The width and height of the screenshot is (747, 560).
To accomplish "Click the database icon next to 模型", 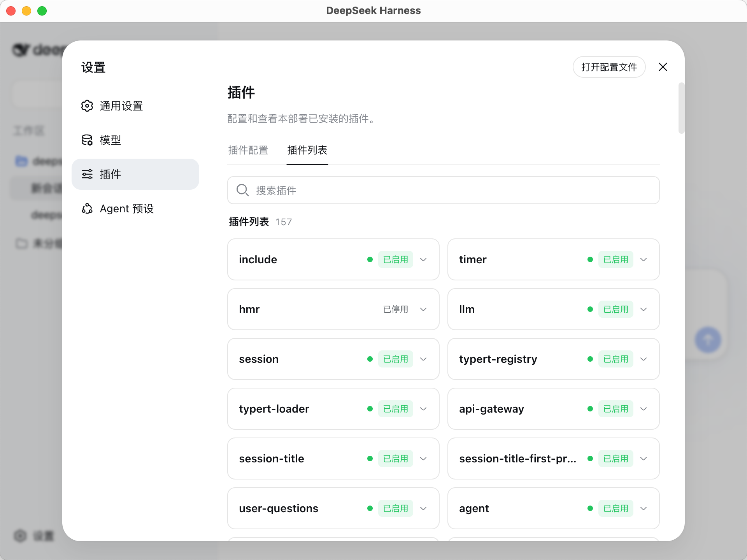I will (x=87, y=140).
